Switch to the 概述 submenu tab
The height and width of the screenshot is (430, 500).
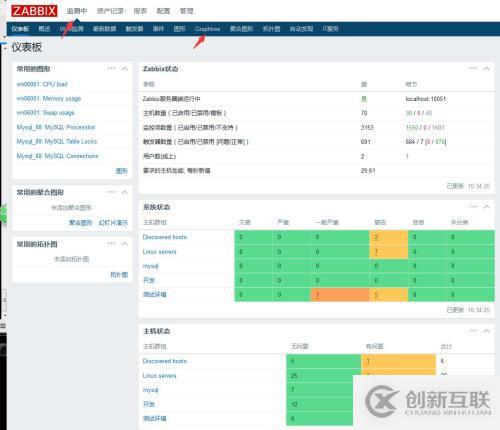pyautogui.click(x=44, y=29)
